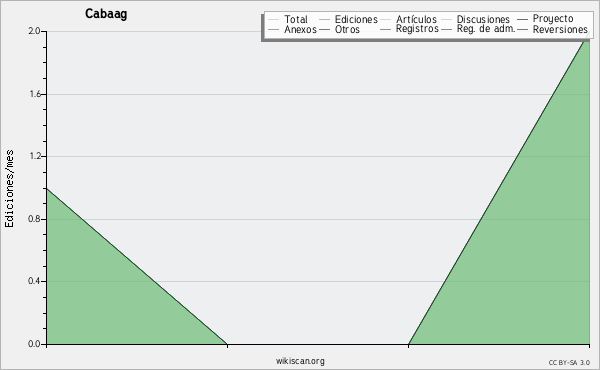Click the Registros legend entry
The image size is (600, 370).
click(x=409, y=29)
